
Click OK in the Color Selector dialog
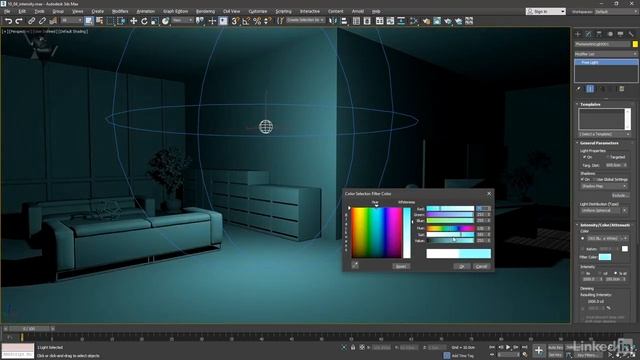(462, 266)
